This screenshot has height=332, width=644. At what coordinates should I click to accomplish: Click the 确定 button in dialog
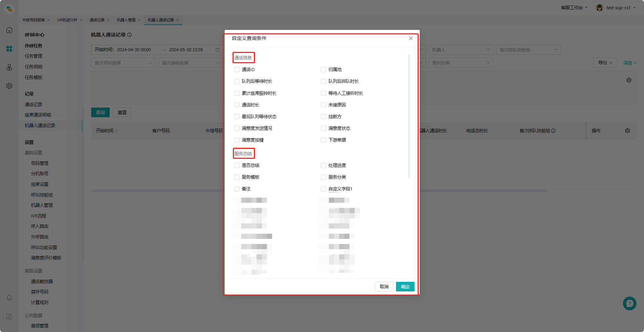coord(405,287)
